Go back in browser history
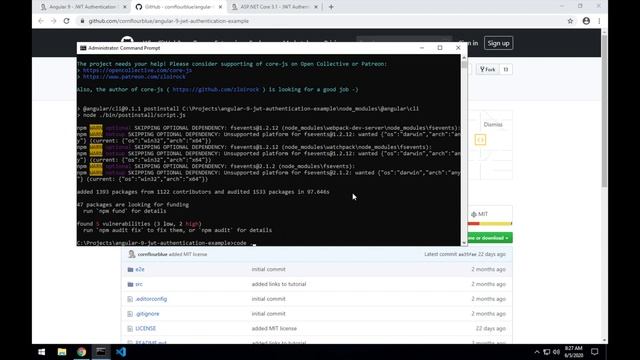The image size is (640, 360). (41, 21)
